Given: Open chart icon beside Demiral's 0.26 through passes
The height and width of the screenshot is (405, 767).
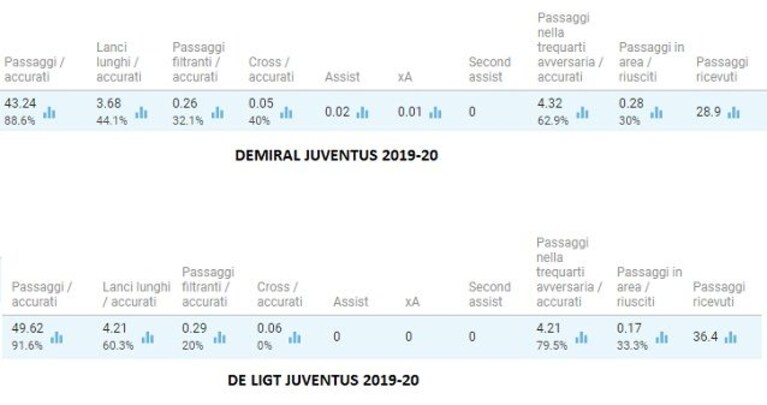Looking at the screenshot, I should pos(218,113).
